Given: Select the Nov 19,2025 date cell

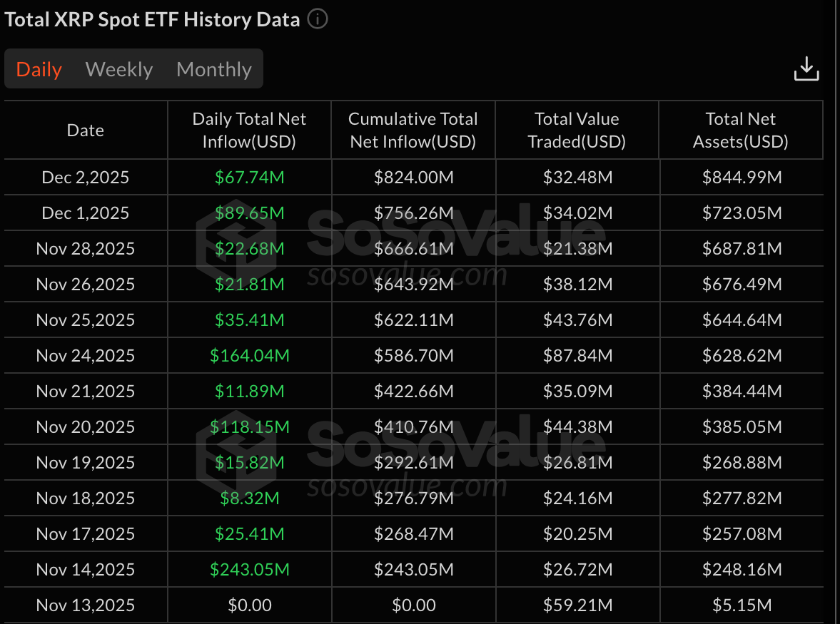Looking at the screenshot, I should (x=86, y=462).
